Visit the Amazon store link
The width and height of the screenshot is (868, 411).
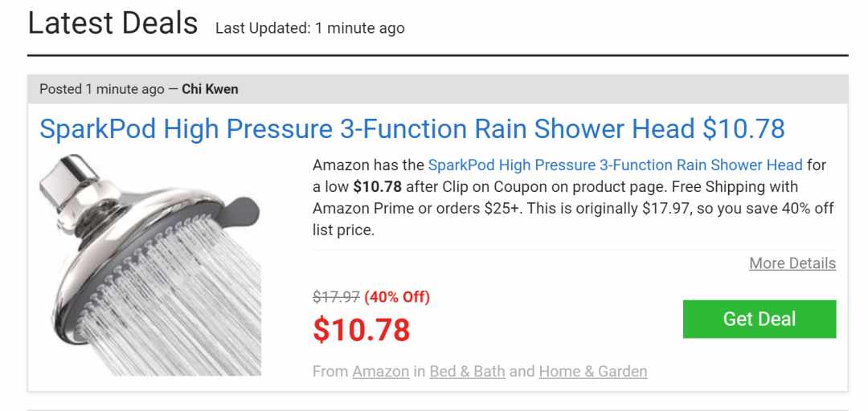click(x=380, y=371)
